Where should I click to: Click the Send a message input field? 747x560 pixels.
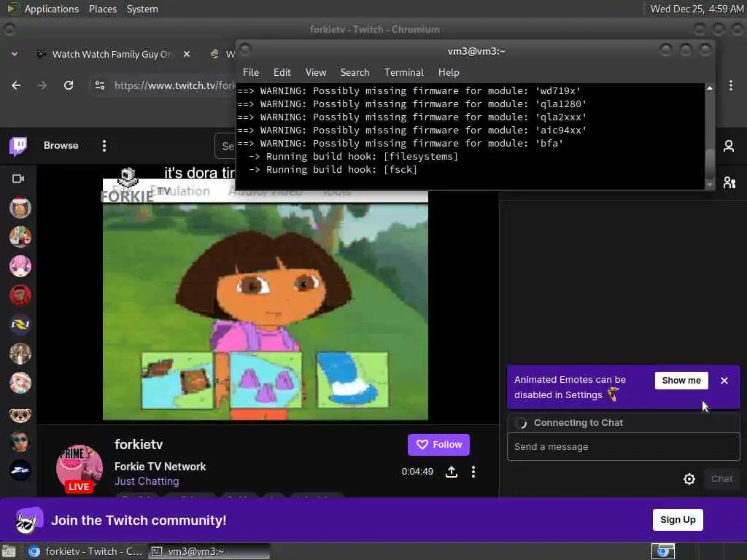tap(623, 447)
